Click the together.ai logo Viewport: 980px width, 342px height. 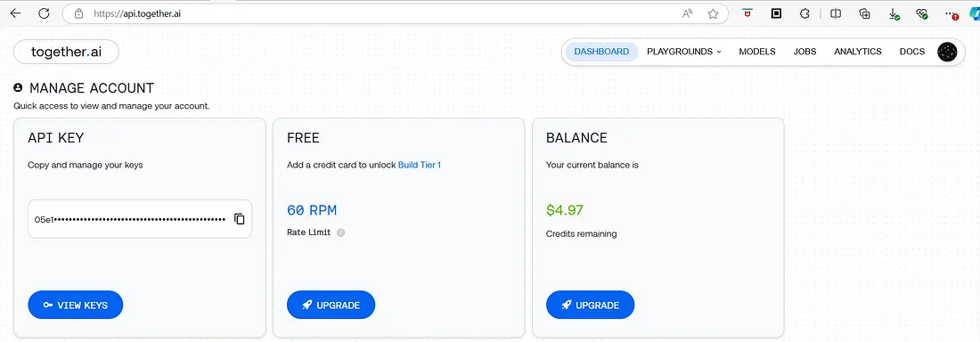coord(66,52)
